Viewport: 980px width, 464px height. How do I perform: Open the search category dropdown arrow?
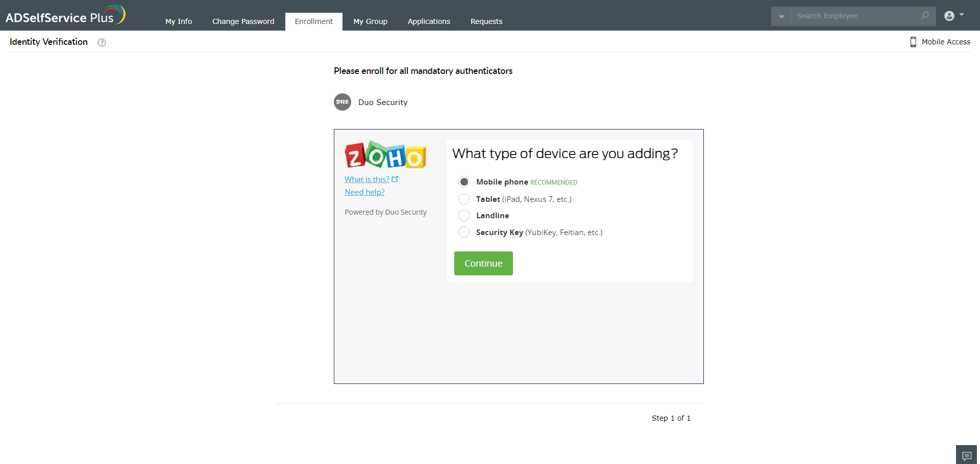[x=781, y=16]
